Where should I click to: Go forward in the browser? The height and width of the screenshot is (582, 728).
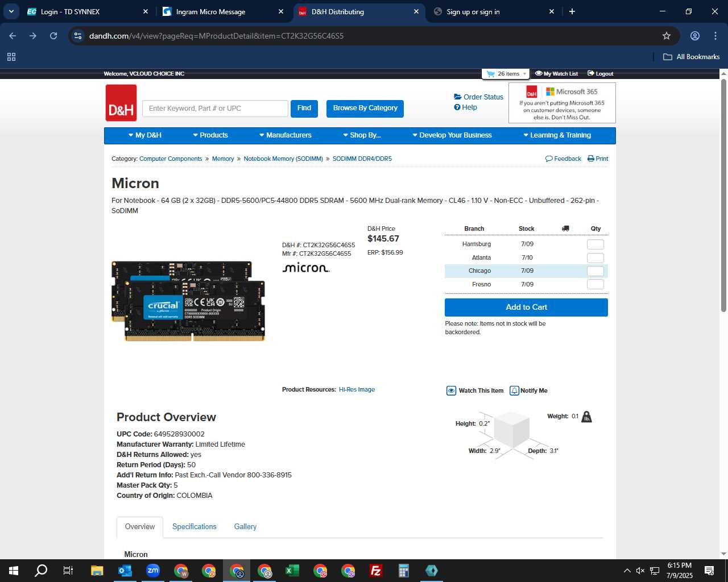coord(33,36)
